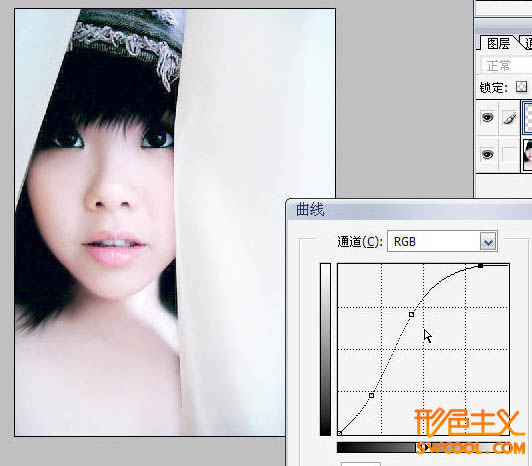
Task: Select the top layer thumbnail
Action: tap(528, 117)
